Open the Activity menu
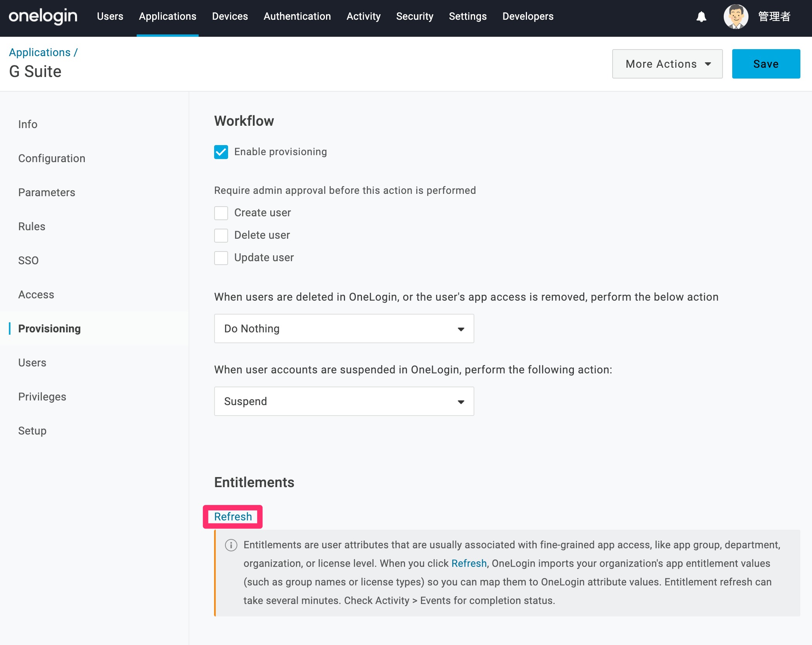 pyautogui.click(x=364, y=16)
